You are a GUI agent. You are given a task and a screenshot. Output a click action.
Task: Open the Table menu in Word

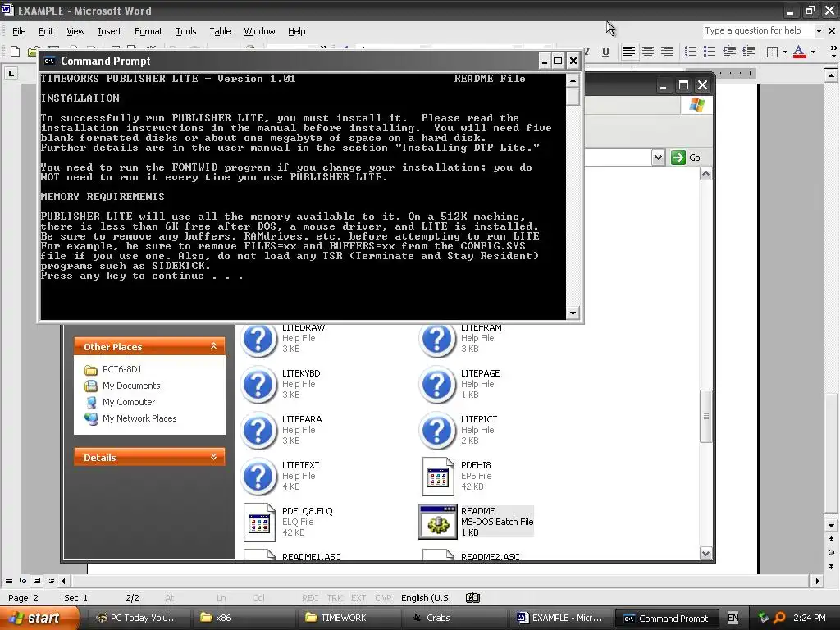pos(220,31)
